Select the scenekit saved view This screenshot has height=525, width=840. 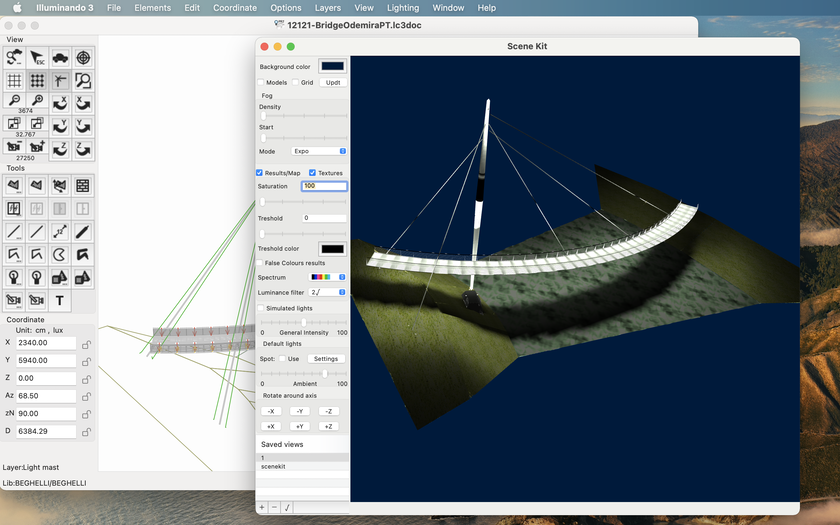click(273, 467)
